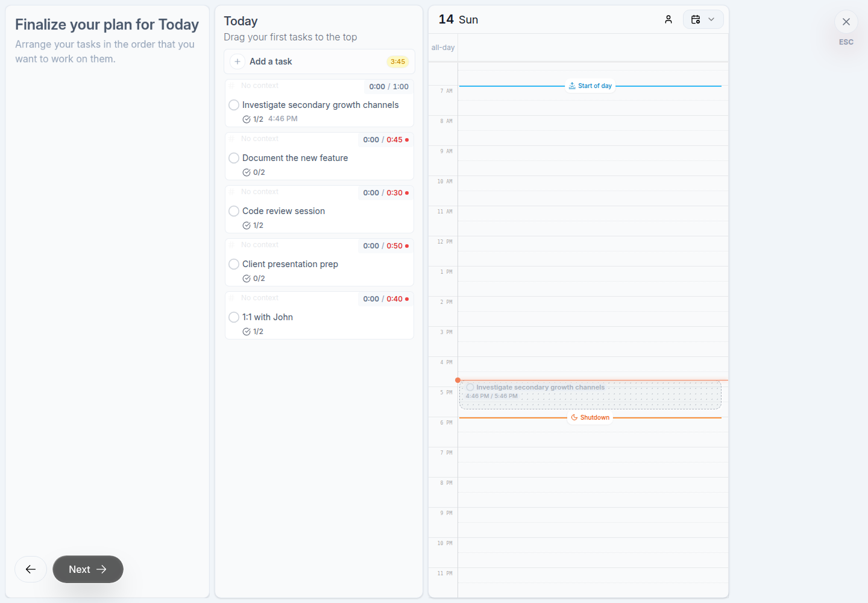Open subtasks 0/2 of Document the new feature
The width and height of the screenshot is (868, 603).
pyautogui.click(x=254, y=172)
